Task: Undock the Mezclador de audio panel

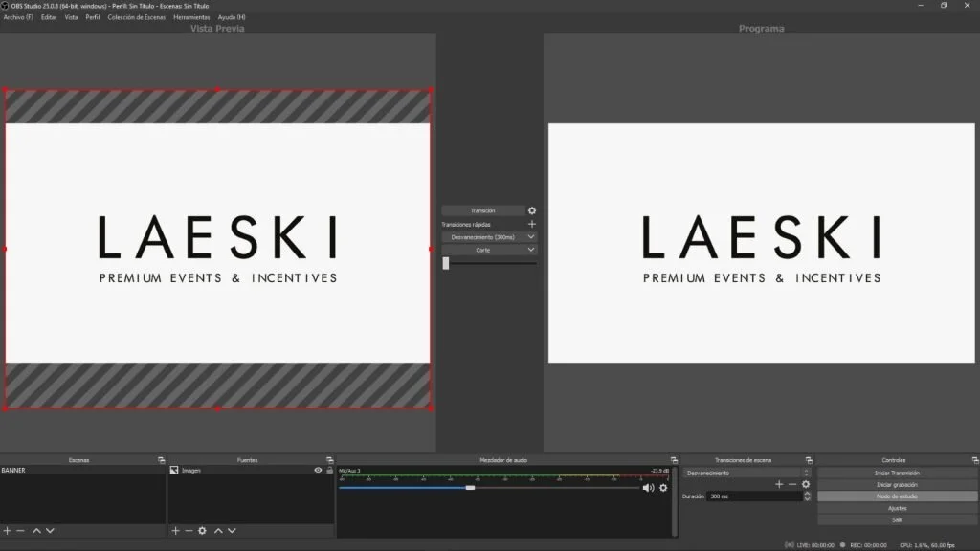Action: click(x=674, y=460)
